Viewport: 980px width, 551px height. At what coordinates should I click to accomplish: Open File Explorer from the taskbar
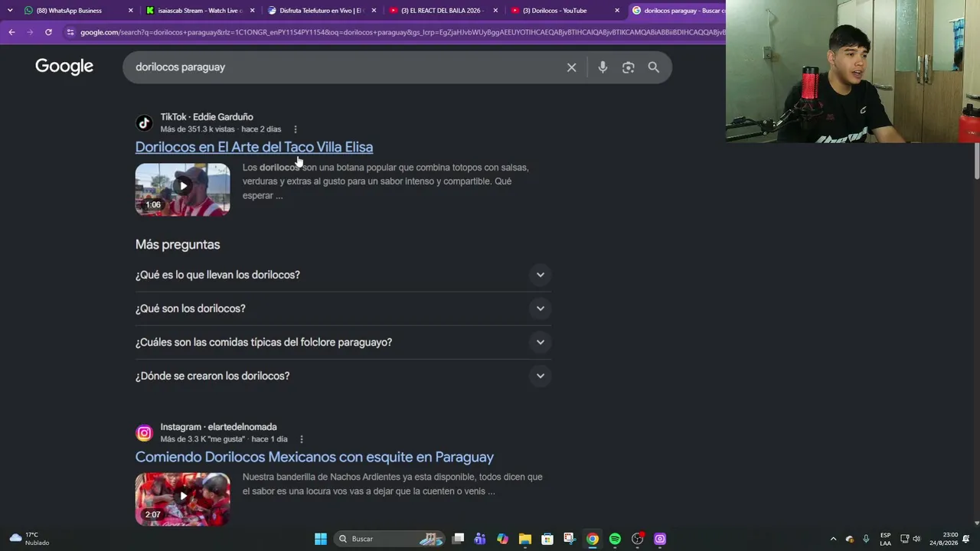coord(525,539)
